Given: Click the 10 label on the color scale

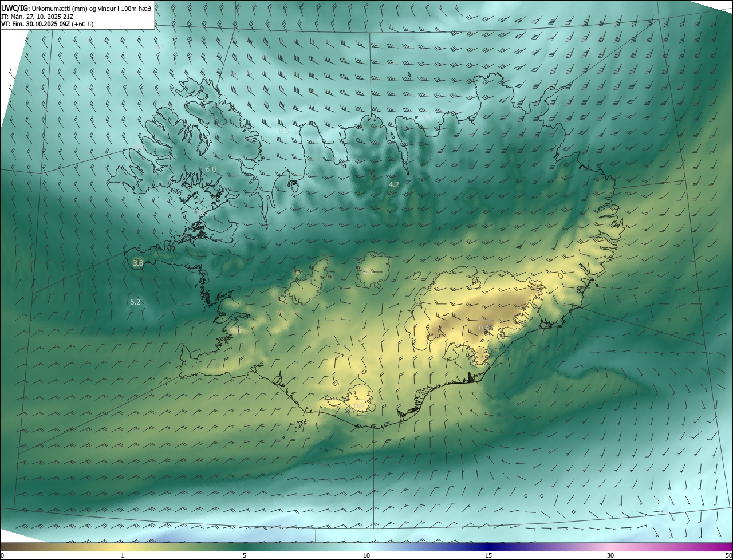Looking at the screenshot, I should (x=366, y=555).
